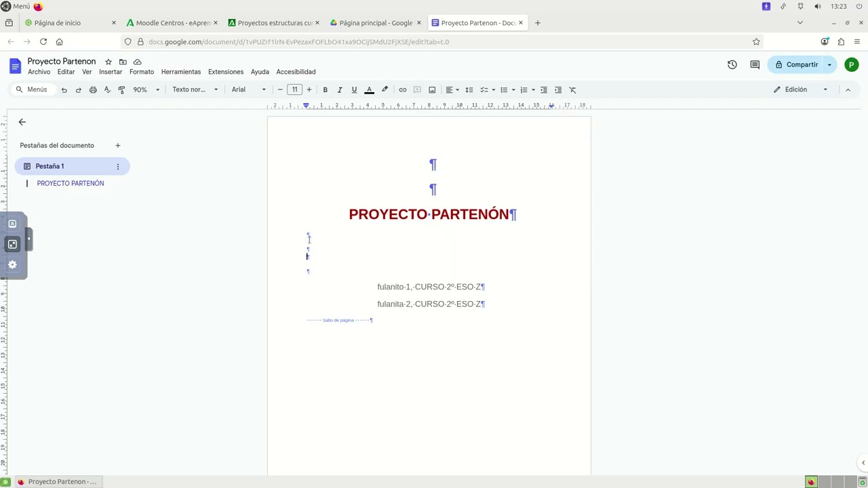Increase the indent
The width and height of the screenshot is (868, 488).
point(558,89)
